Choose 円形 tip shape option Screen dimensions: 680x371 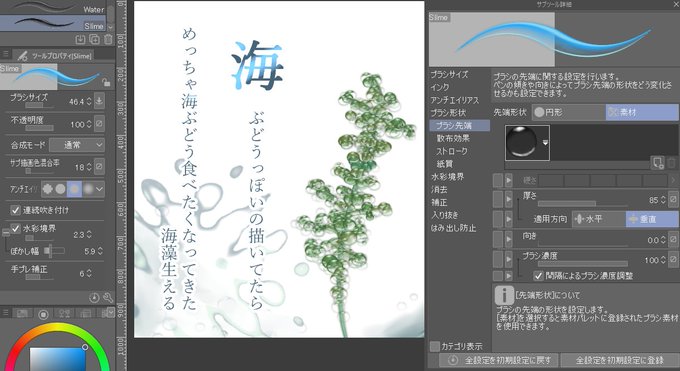(x=569, y=112)
